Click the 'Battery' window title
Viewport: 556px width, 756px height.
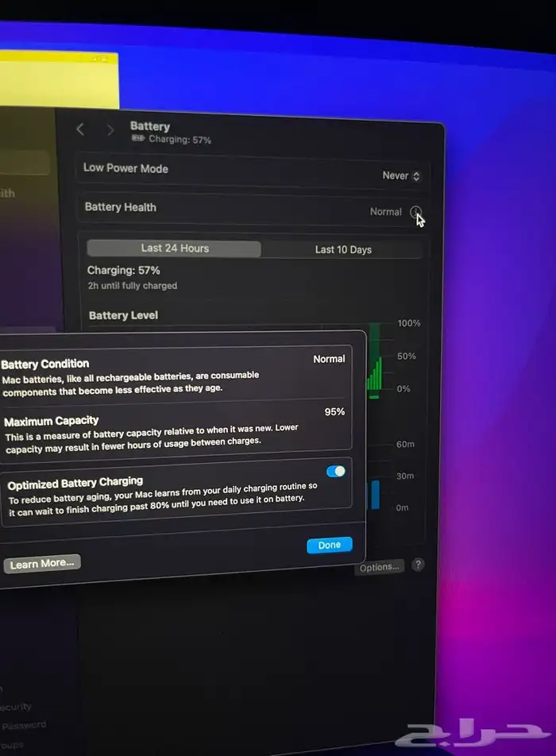150,126
